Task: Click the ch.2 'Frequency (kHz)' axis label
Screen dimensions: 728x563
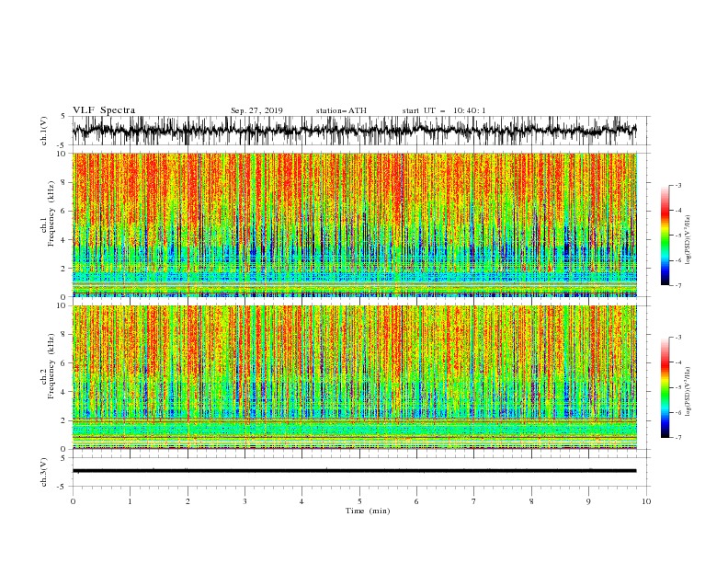Action: point(51,366)
